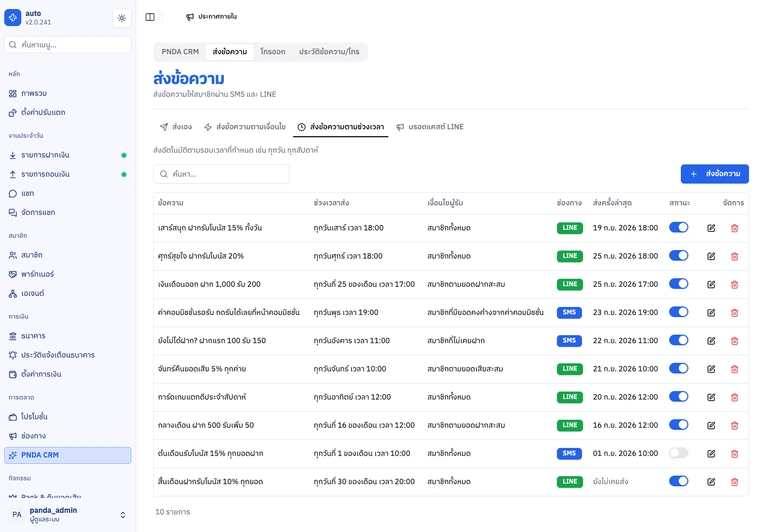This screenshot has height=532, width=766.
Task: Delete the เงินเดือนออก ฝาก 1,000 รับ 200 row
Action: (x=735, y=285)
